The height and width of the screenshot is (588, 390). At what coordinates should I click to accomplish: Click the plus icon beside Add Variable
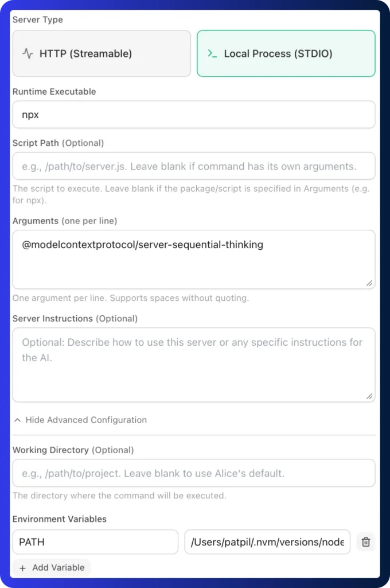23,567
